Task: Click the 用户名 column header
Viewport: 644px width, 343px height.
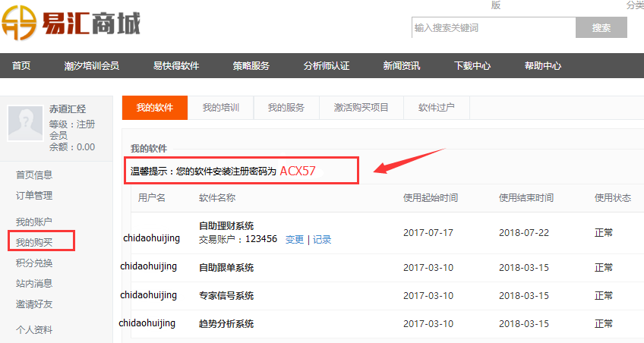Action: click(x=152, y=198)
